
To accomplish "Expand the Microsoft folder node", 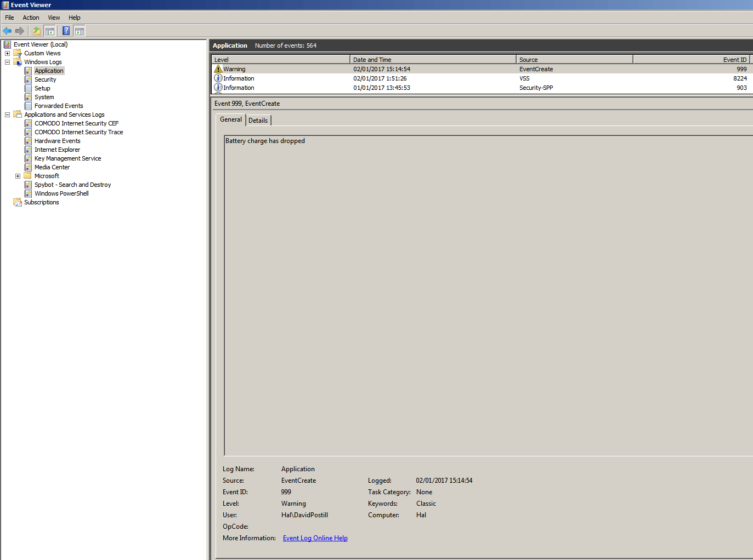I will click(x=18, y=176).
